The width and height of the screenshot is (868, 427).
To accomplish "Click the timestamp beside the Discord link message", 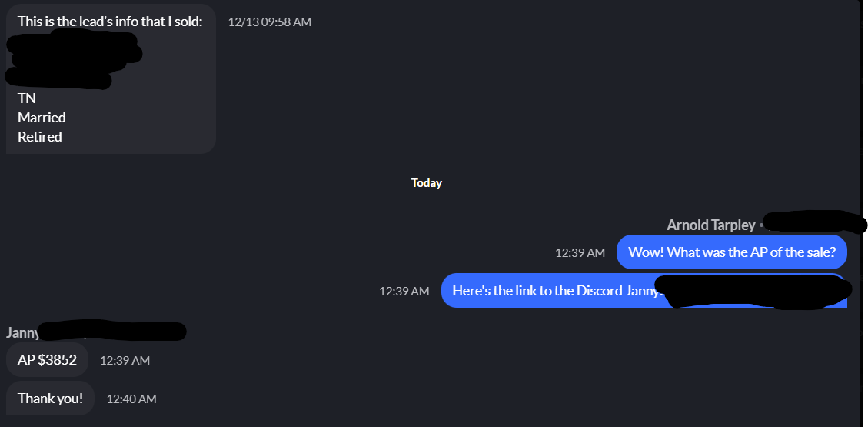I will pyautogui.click(x=404, y=291).
